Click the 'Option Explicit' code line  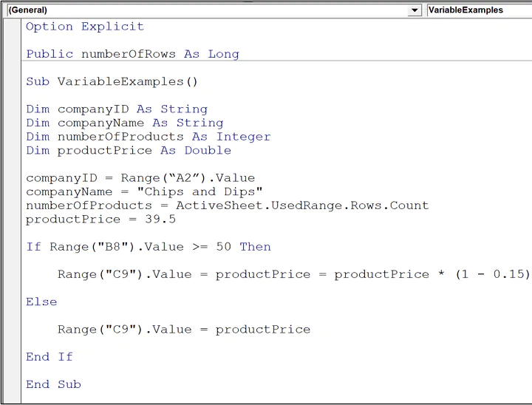coord(85,27)
